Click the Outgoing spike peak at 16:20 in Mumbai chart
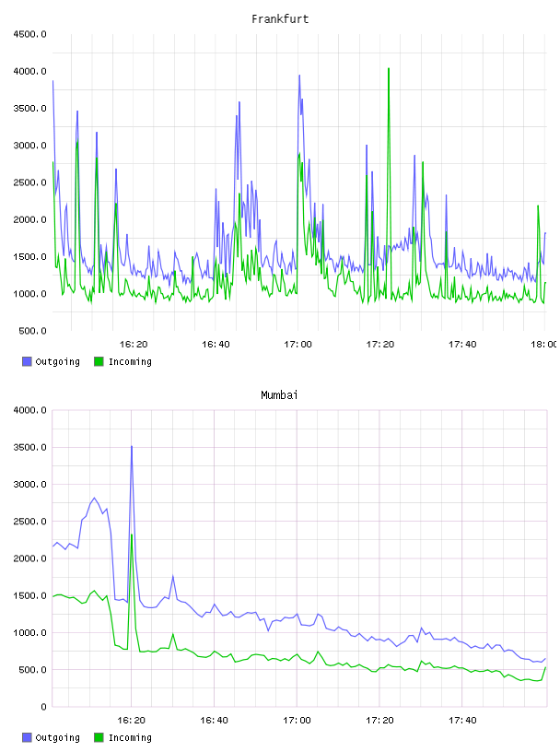Viewport: 560px width, 752px height. click(132, 447)
